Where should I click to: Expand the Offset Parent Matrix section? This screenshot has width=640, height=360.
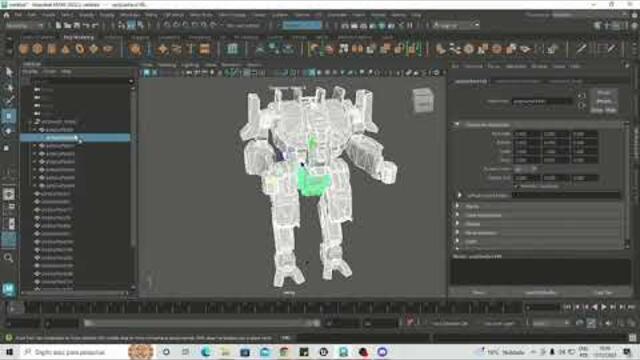(460, 196)
